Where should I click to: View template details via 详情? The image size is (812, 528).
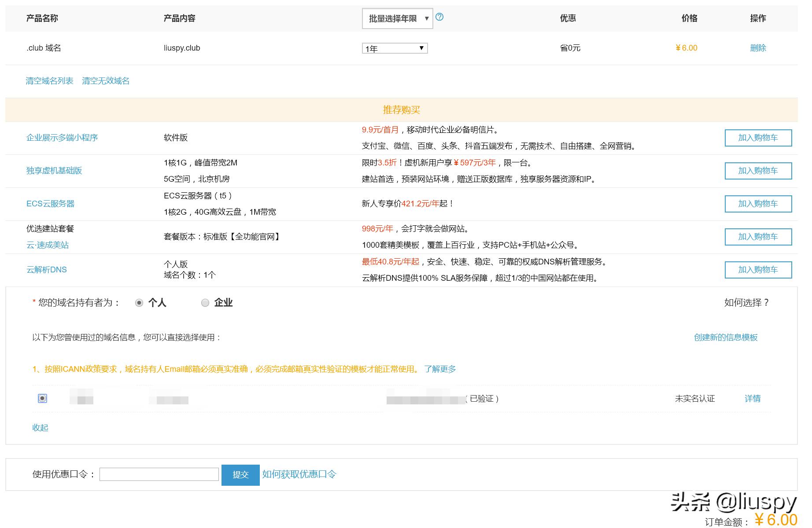click(753, 399)
